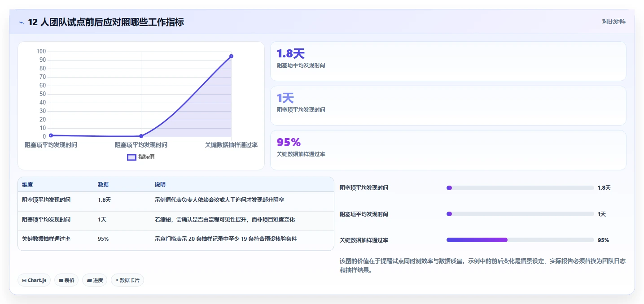Click the 维度 cell of the table's 1.8天 row
The image size is (644, 304).
46,200
